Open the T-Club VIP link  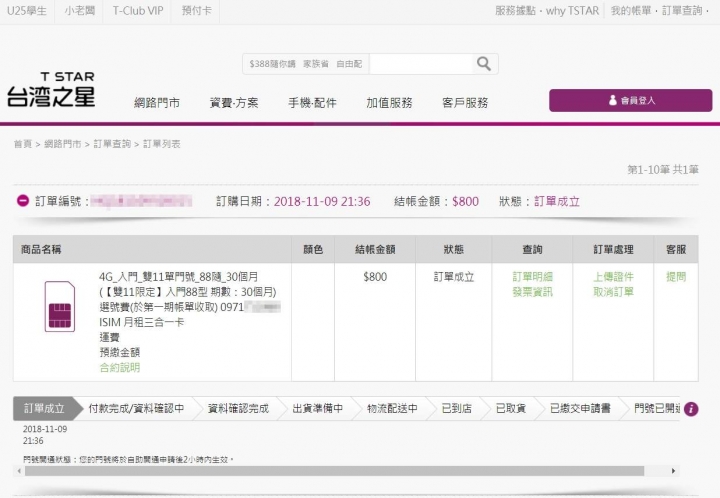pyautogui.click(x=138, y=11)
